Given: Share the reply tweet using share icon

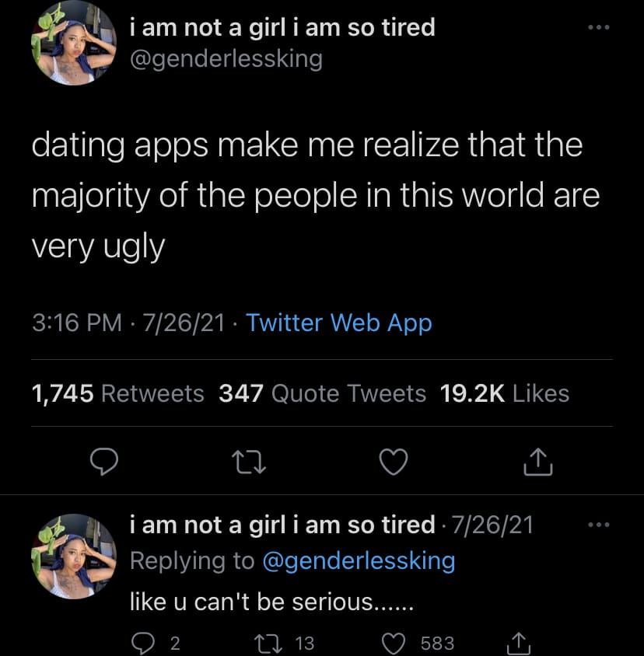Looking at the screenshot, I should (x=518, y=643).
